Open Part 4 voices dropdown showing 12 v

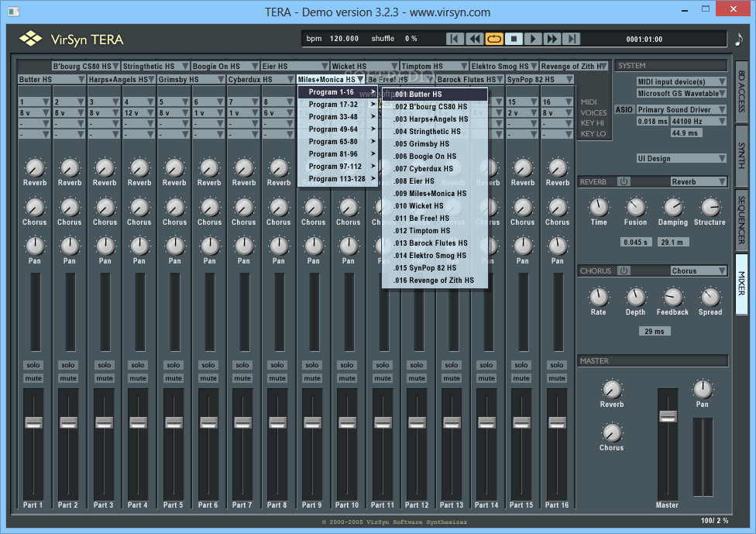(139, 112)
